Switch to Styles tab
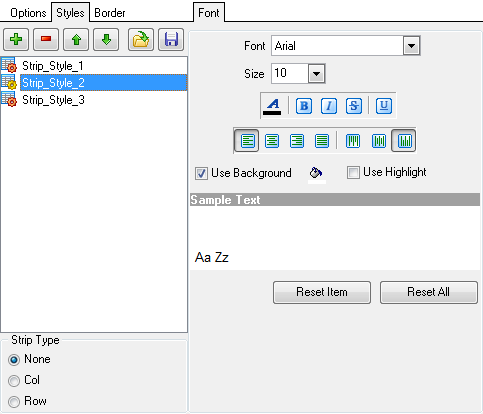483x414 pixels. coord(70,13)
